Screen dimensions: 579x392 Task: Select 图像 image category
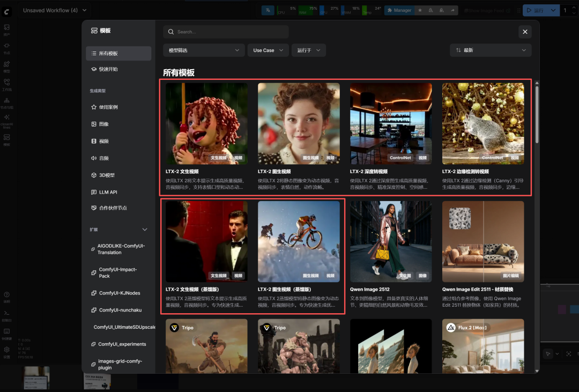118,124
